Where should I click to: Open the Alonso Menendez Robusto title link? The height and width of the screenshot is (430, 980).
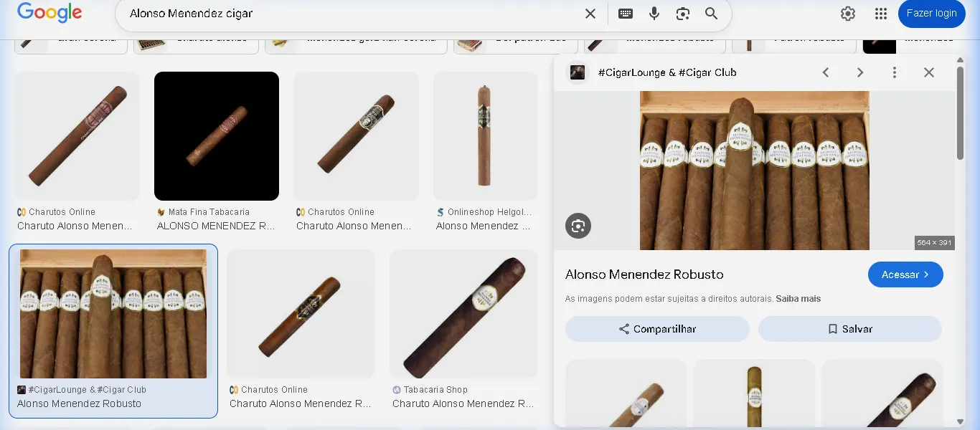tap(644, 274)
